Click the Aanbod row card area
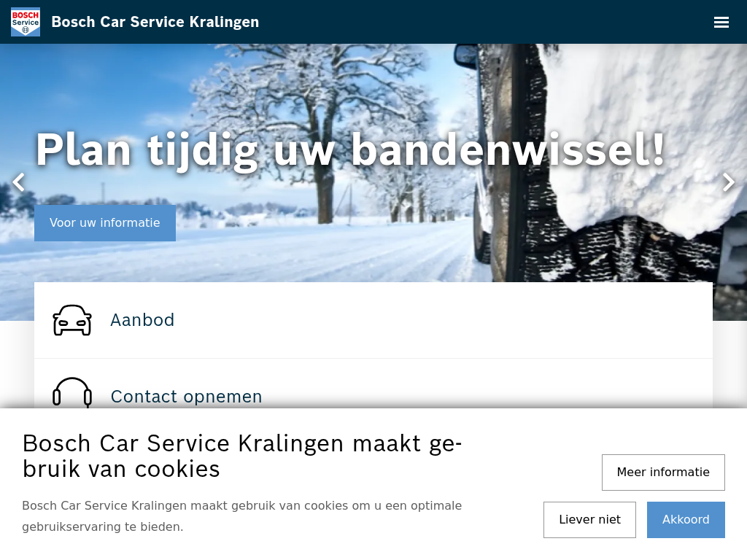The image size is (747, 560). click(373, 320)
